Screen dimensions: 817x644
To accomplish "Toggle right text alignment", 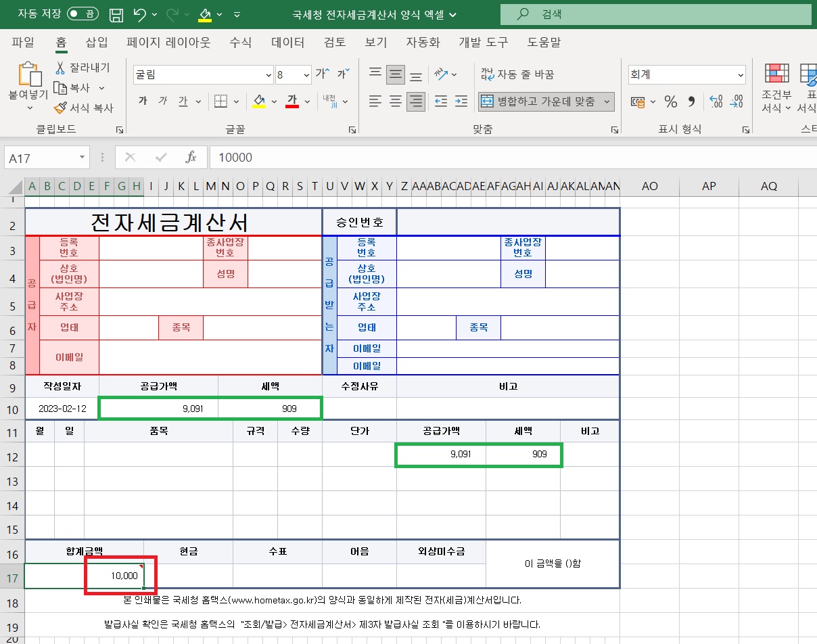I will click(x=416, y=101).
